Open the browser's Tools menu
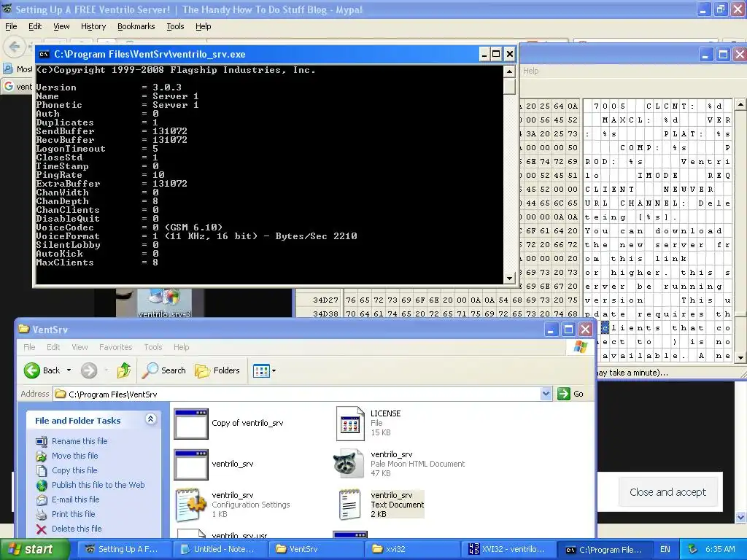 tap(175, 27)
